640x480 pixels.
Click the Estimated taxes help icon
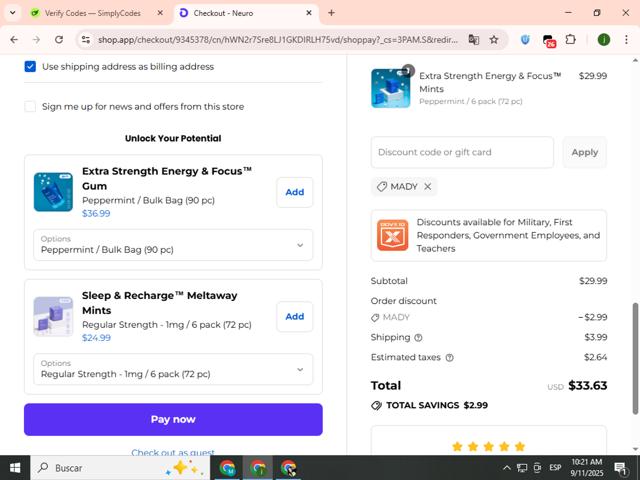pos(449,358)
